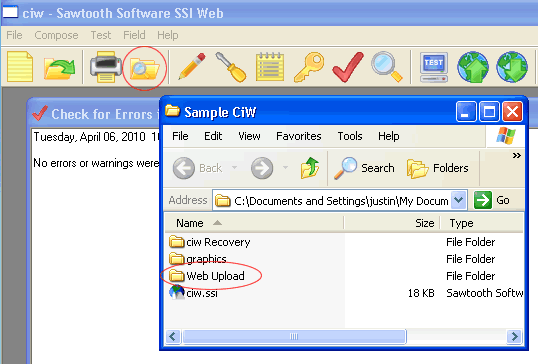Screen dimensions: 538x364
Task: Open the Test menu
Action: 101,35
